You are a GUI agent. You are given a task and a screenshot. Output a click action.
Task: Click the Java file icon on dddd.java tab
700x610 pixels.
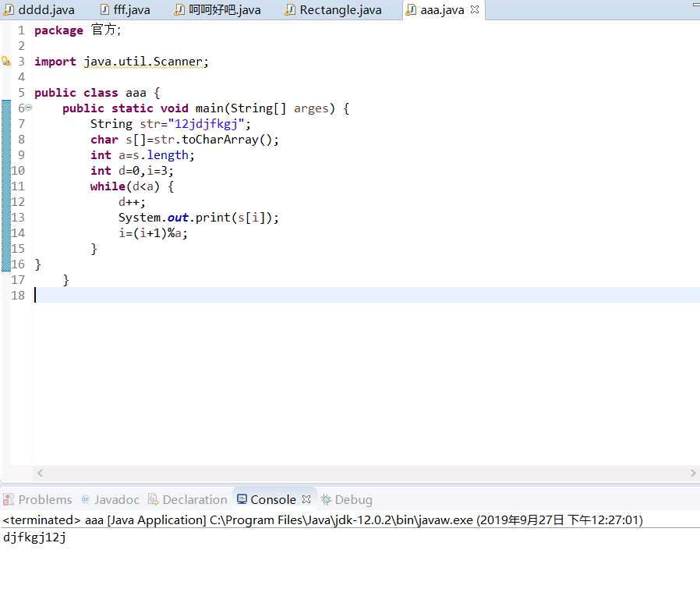(9, 10)
